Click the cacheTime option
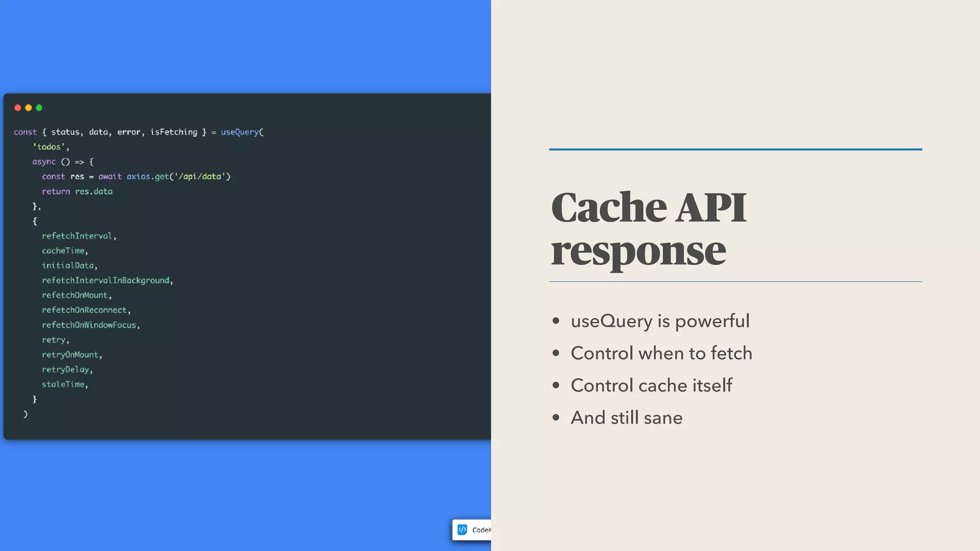980x551 pixels. point(63,251)
